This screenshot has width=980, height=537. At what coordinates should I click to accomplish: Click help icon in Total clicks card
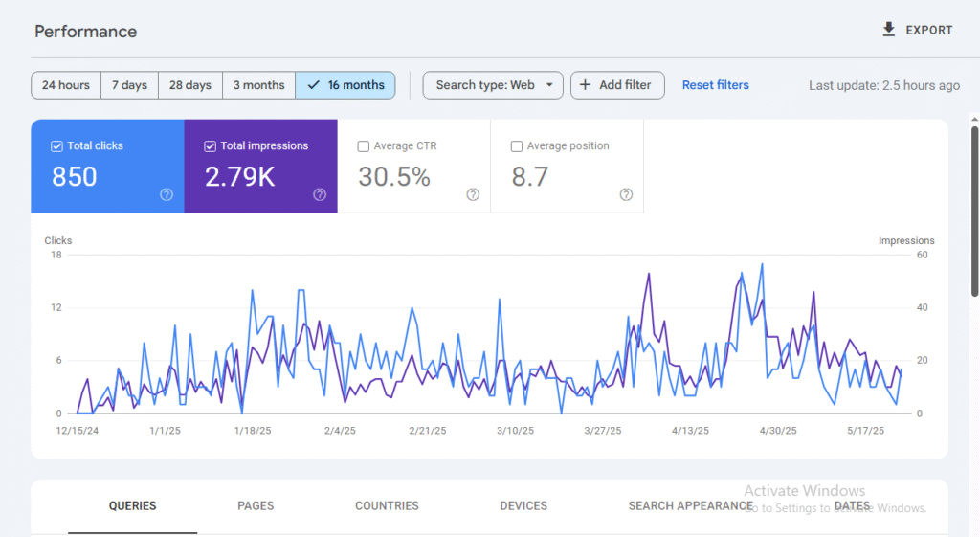[167, 194]
